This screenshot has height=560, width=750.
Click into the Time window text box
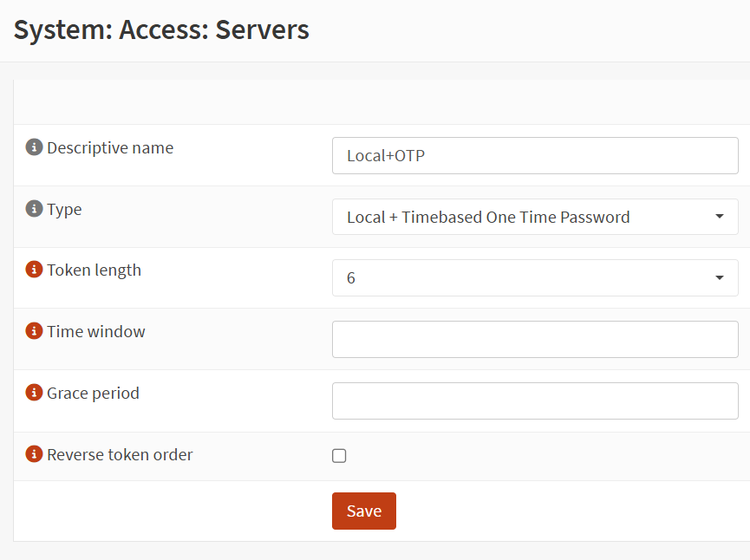(534, 340)
